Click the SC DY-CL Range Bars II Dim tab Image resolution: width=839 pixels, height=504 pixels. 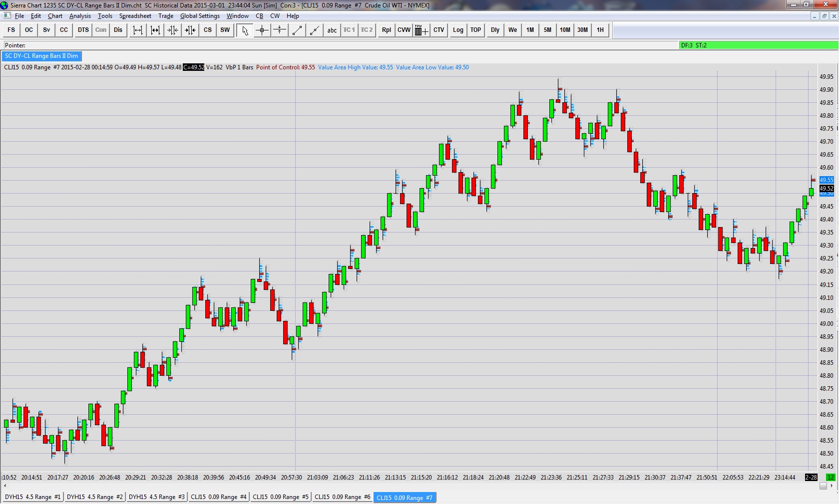point(41,56)
